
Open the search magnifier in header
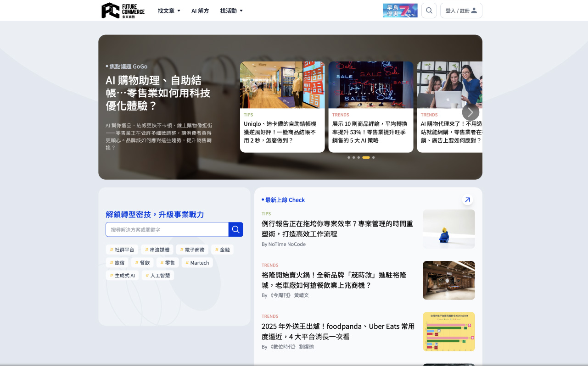point(429,11)
